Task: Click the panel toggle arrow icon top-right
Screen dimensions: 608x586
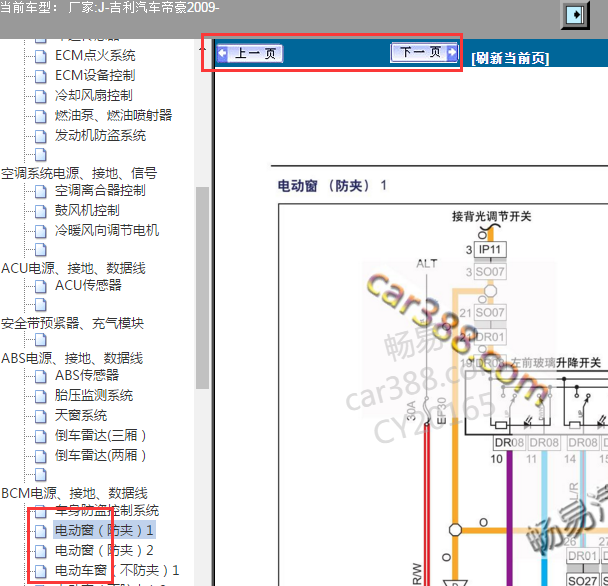Action: 575,16
